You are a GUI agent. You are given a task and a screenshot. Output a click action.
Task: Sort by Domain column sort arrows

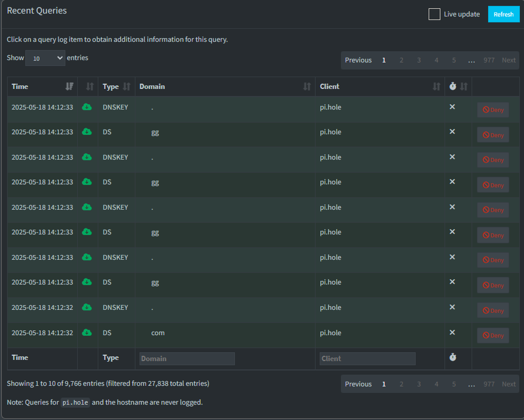pyautogui.click(x=307, y=87)
